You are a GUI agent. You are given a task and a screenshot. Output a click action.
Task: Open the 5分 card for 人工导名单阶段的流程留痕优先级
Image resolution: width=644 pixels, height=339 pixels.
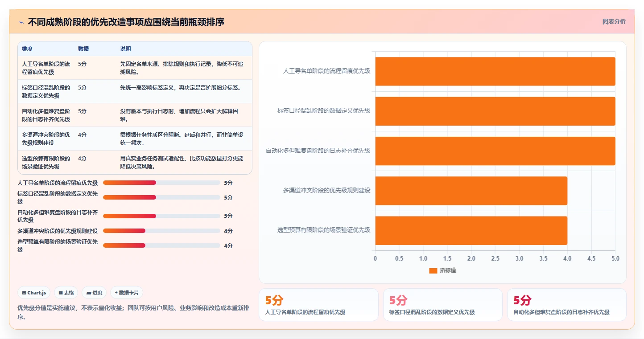pyautogui.click(x=318, y=305)
